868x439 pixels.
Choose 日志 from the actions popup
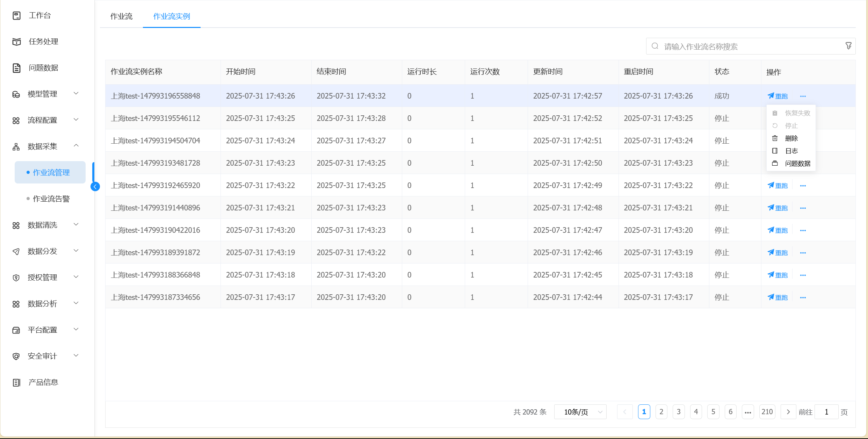pos(791,151)
